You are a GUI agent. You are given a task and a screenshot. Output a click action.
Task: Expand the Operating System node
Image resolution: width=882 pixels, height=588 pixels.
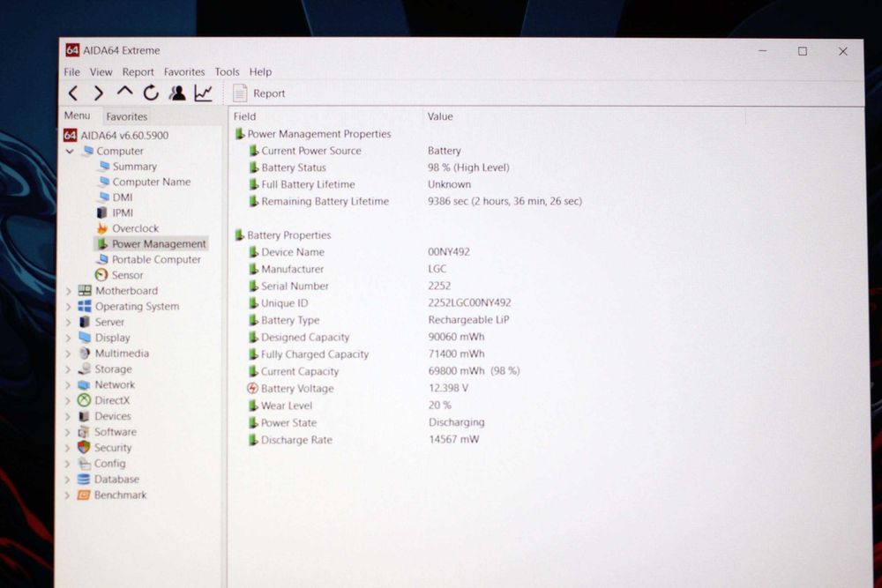(69, 307)
